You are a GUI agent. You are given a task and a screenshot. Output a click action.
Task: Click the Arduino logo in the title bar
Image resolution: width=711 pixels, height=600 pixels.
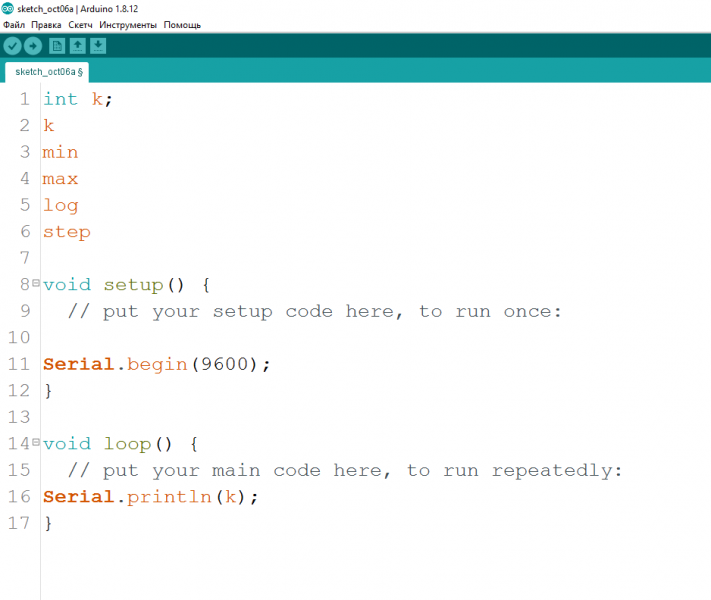pos(8,8)
